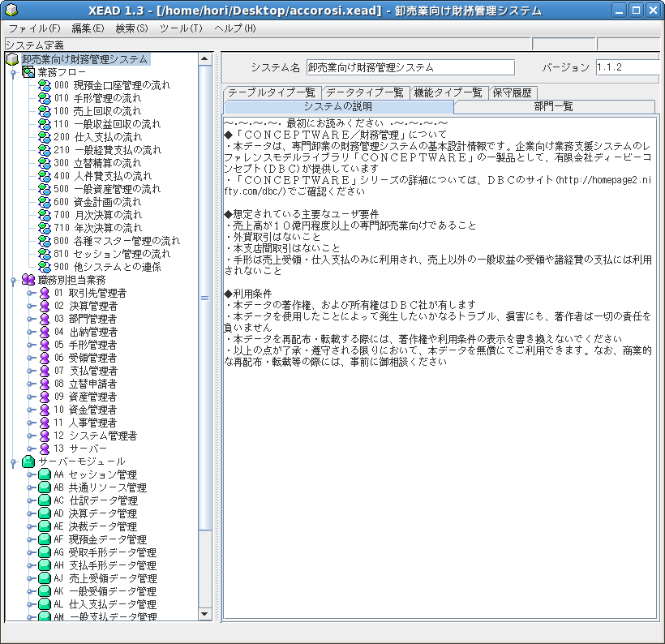Click the module icon for AC 仕訳データ管理
665x644 pixels.
45,500
